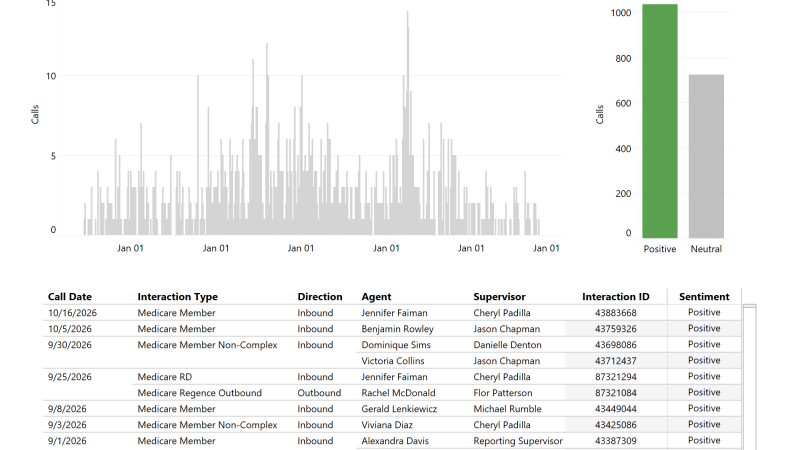Select call date 9/8/2026
Viewport: 800px width, 450px height.
click(x=67, y=409)
